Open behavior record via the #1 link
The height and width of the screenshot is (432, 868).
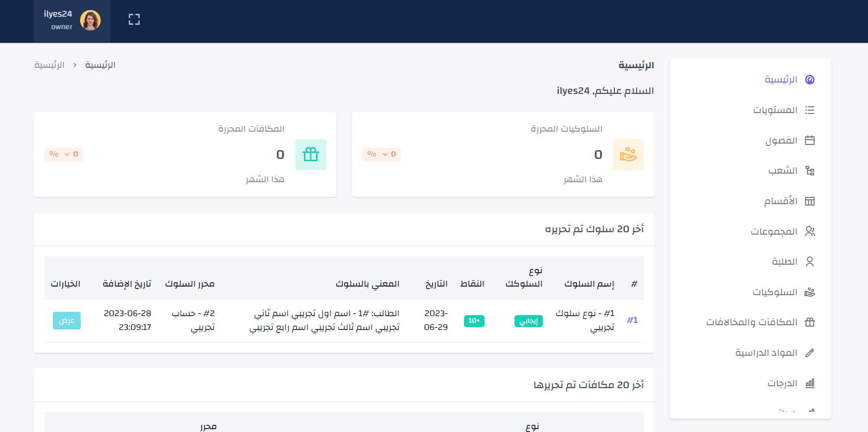click(x=633, y=320)
